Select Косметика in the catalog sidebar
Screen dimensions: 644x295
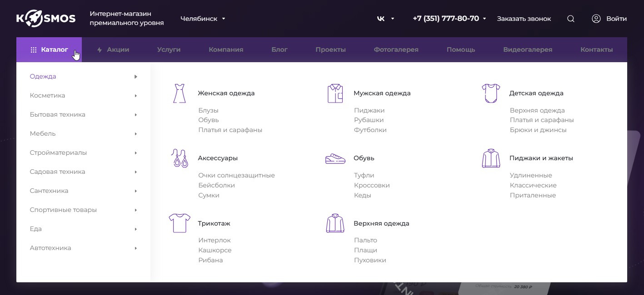(47, 96)
